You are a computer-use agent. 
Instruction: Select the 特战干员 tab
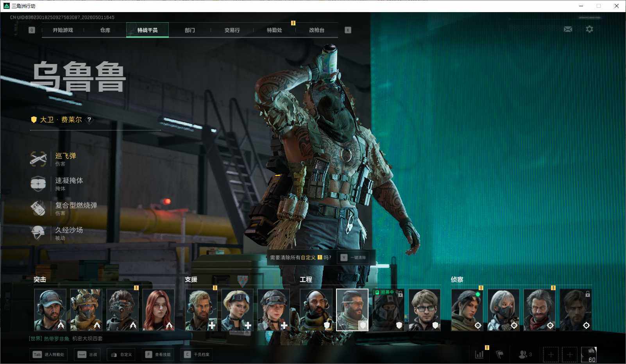coord(147,30)
